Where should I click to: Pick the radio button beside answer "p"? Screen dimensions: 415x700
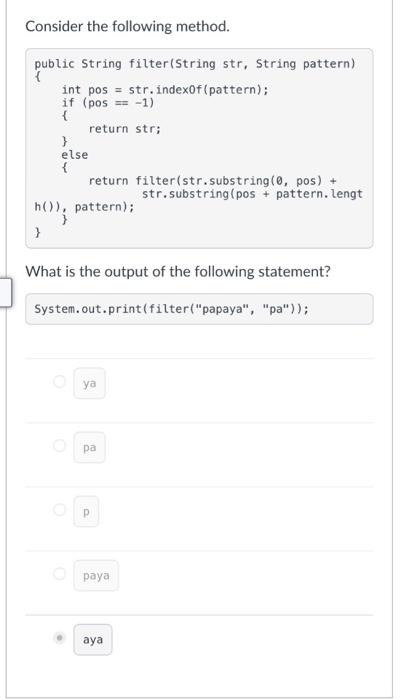[x=59, y=509]
